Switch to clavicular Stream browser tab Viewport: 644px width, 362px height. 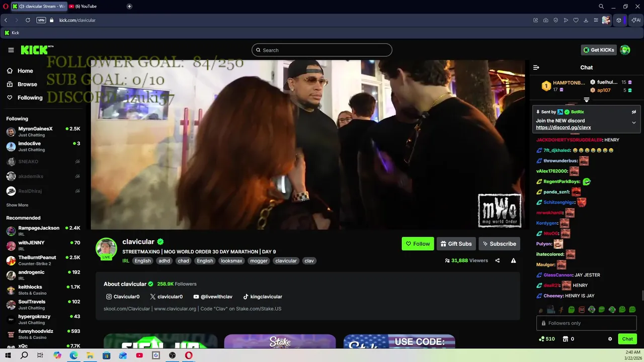(38, 7)
